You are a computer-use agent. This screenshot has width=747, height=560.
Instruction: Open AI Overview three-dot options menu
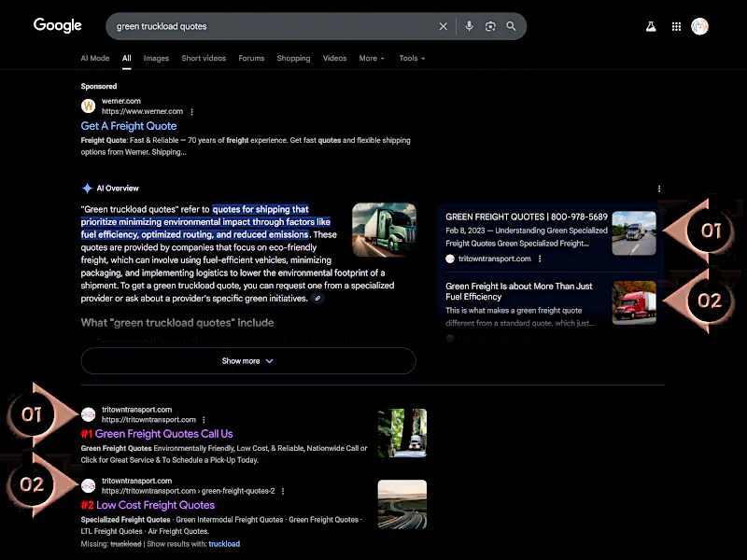pos(659,189)
